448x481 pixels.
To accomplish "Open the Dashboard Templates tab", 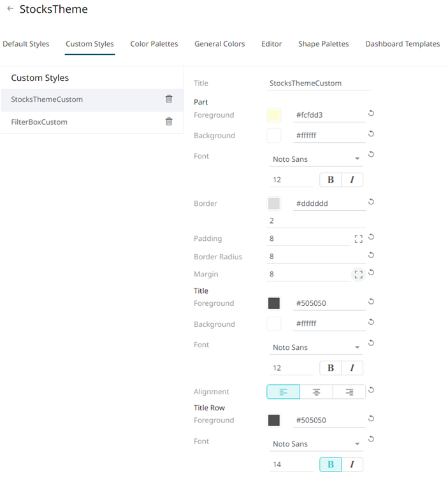I will 403,44.
